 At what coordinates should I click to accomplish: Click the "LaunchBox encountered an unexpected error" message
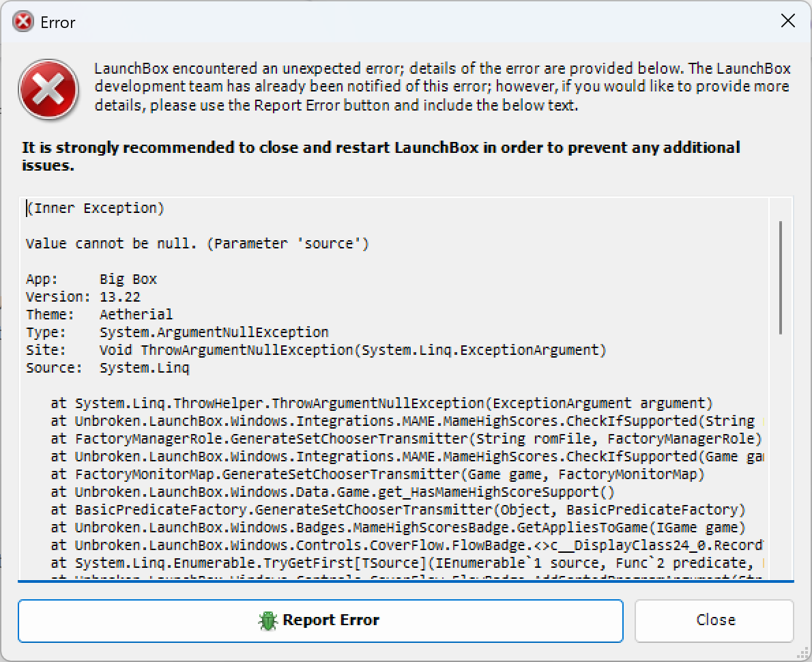click(x=442, y=87)
